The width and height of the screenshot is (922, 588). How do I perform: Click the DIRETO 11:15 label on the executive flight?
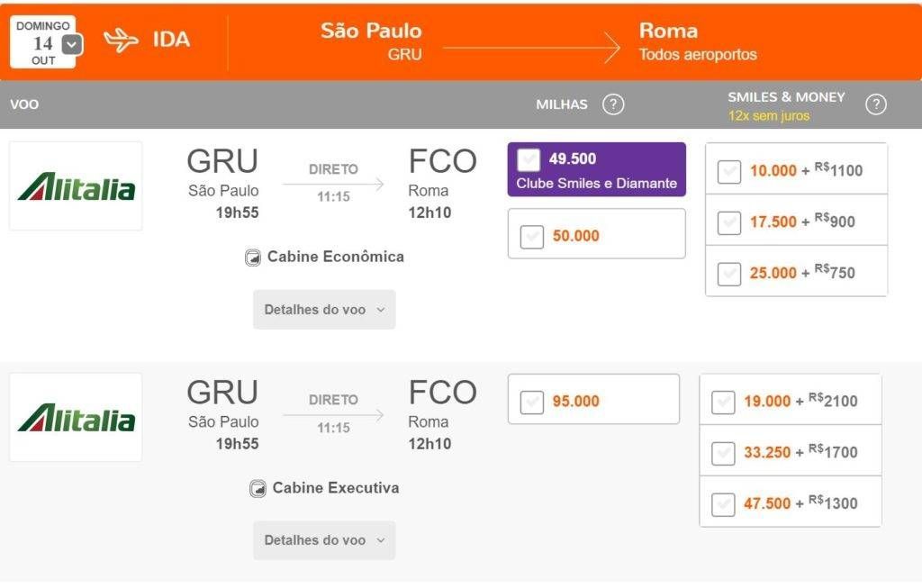click(333, 414)
